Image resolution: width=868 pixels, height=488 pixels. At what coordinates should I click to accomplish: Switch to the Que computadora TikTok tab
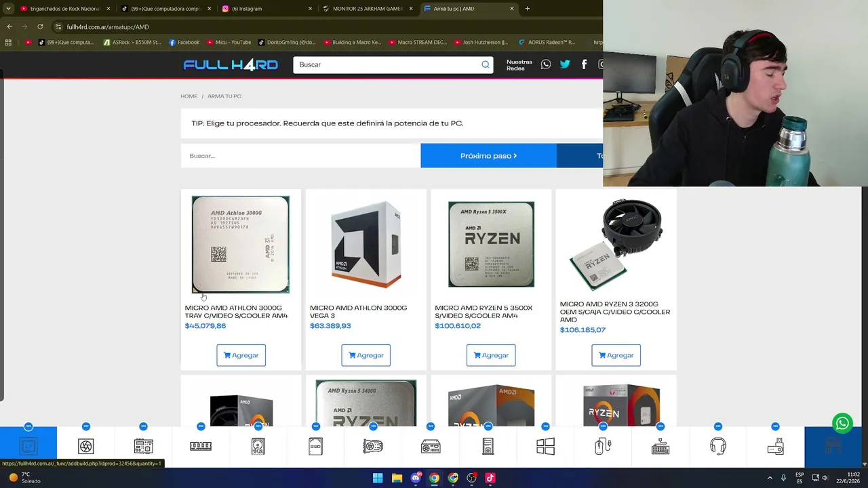tap(166, 9)
